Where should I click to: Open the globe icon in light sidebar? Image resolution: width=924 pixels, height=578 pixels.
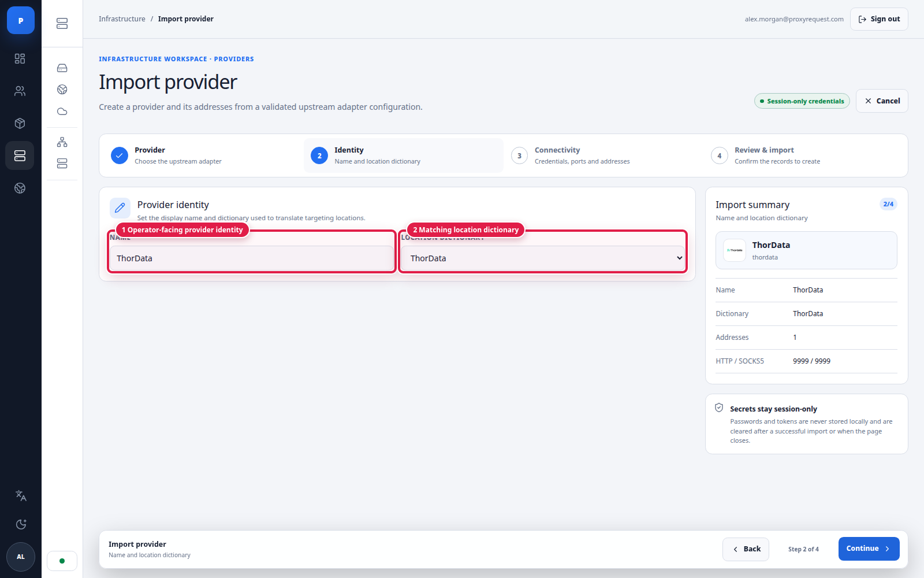[62, 90]
